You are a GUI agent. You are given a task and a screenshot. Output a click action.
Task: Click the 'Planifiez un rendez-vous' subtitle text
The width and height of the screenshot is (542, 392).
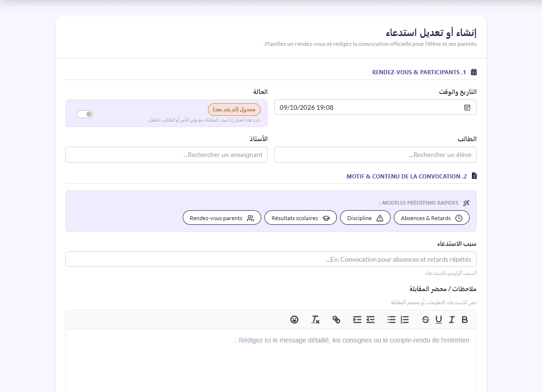tap(370, 44)
